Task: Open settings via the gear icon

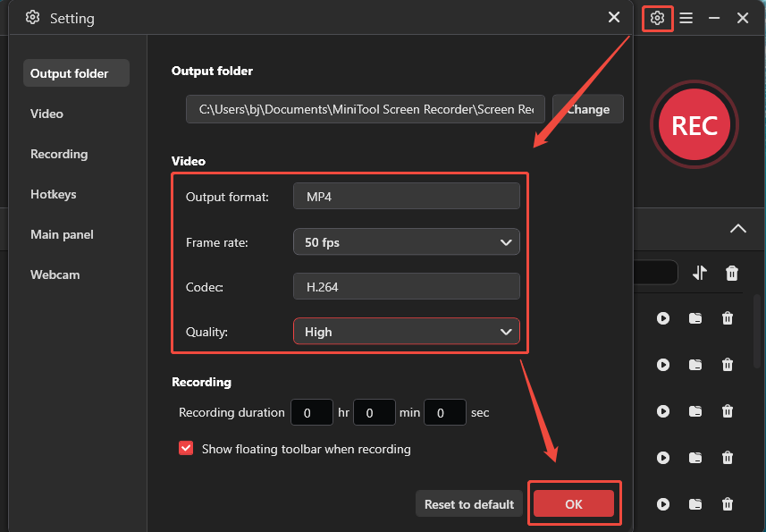Action: 657,18
